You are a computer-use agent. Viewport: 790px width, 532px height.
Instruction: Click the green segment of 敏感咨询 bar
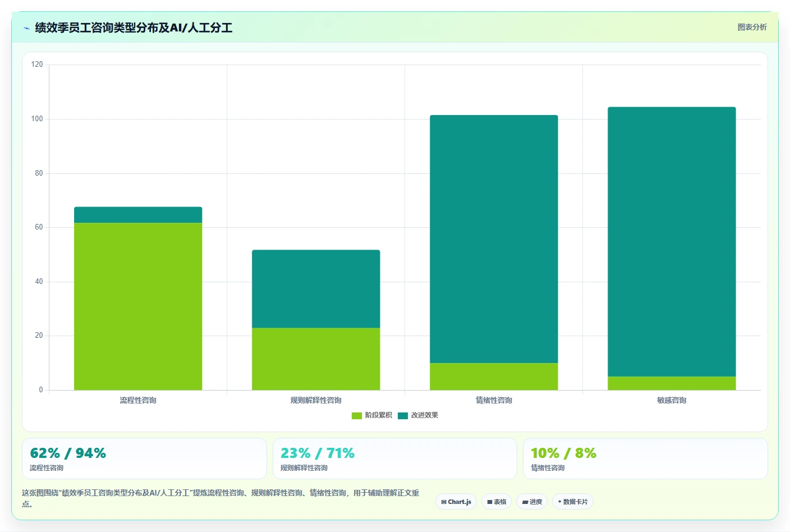(x=672, y=383)
